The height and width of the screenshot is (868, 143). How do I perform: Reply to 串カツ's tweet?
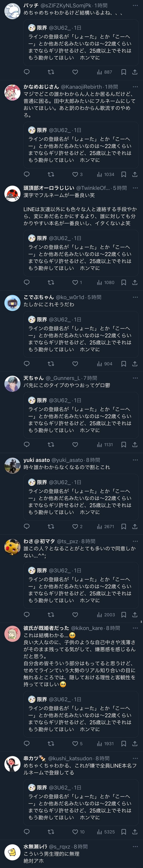[27, 832]
